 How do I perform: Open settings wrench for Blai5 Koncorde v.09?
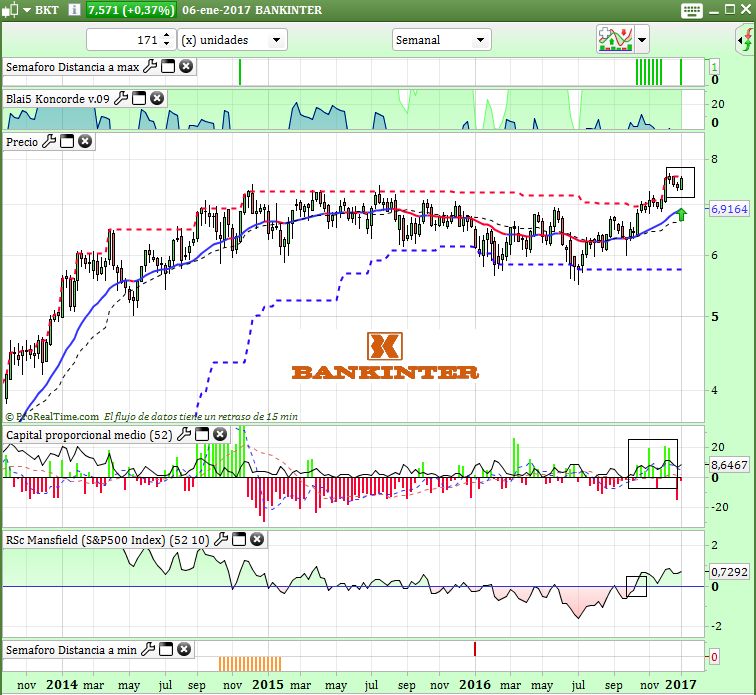121,98
